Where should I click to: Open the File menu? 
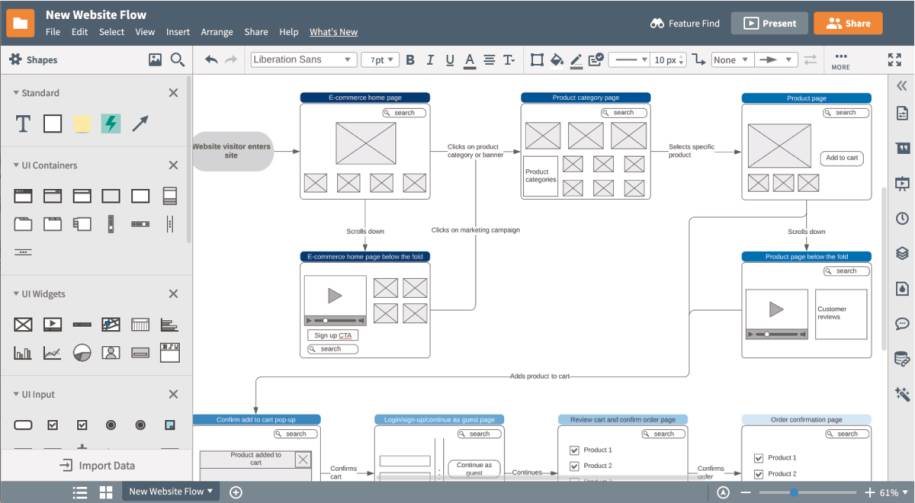53,32
